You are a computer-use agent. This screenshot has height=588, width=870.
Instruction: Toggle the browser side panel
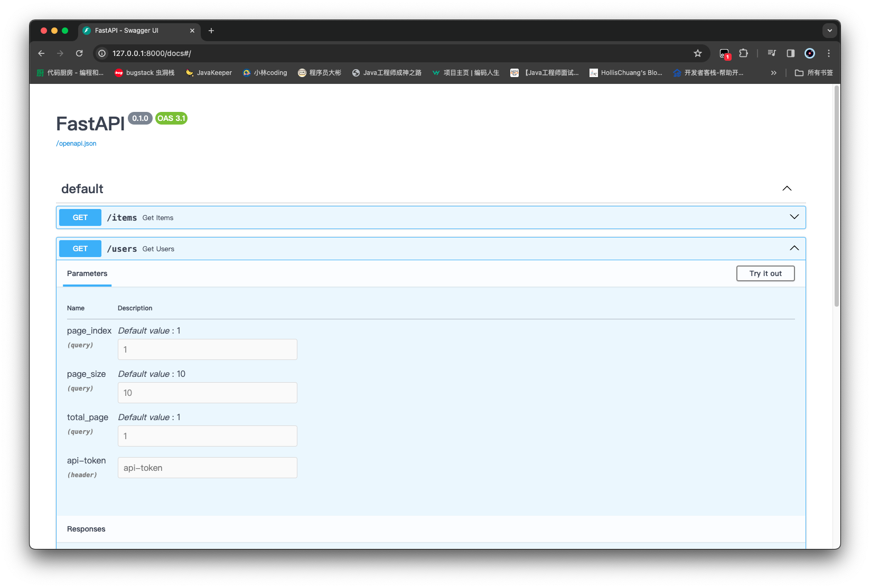(x=791, y=53)
